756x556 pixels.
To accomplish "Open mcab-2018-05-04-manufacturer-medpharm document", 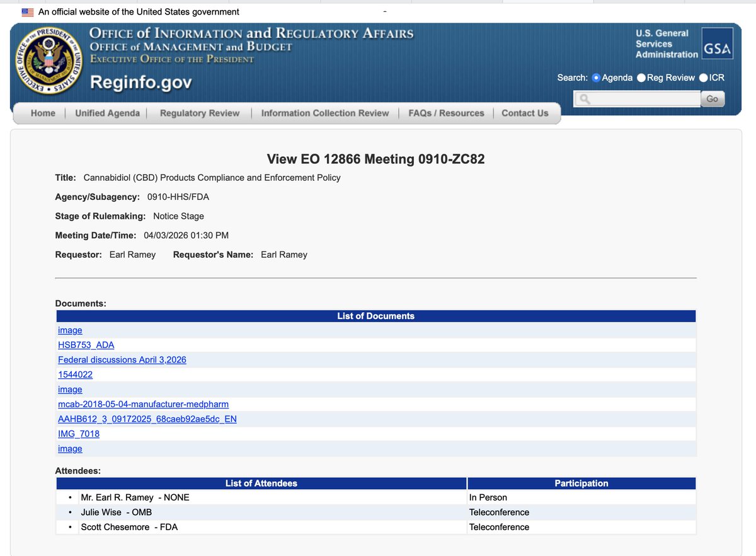I will [x=143, y=404].
